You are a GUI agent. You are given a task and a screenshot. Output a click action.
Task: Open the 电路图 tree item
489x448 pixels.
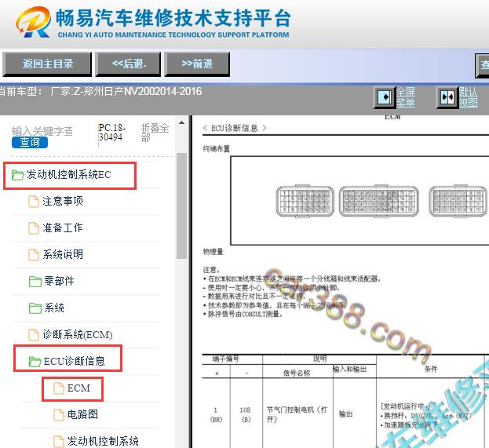[x=82, y=414]
